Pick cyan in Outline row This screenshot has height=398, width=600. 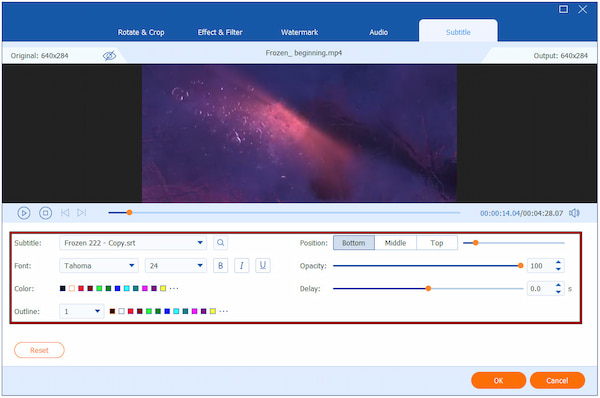[176, 311]
